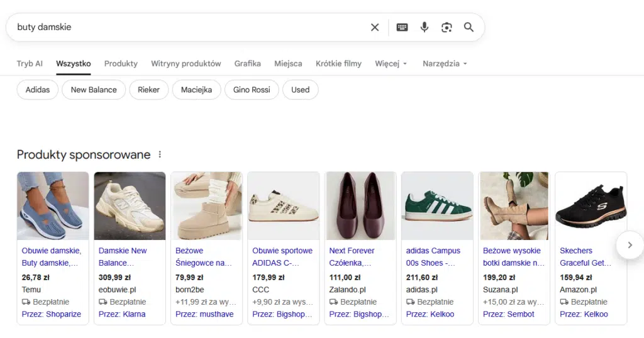Click the 179,99 zł price
The height and width of the screenshot is (338, 644).
point(268,278)
